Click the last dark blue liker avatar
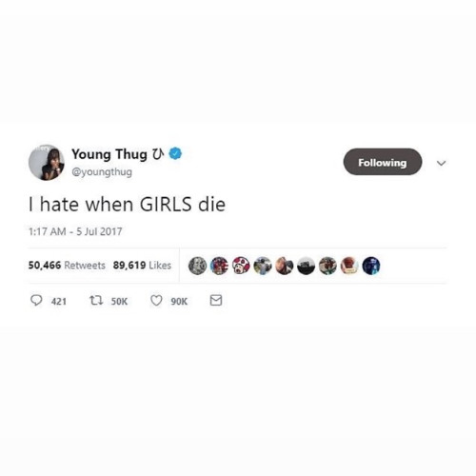 tap(371, 266)
